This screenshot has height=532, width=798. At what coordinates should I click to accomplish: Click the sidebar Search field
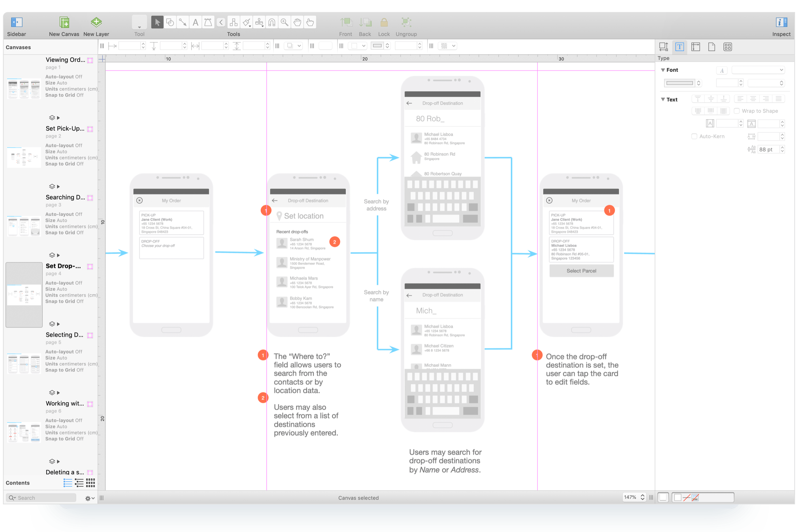[41, 498]
